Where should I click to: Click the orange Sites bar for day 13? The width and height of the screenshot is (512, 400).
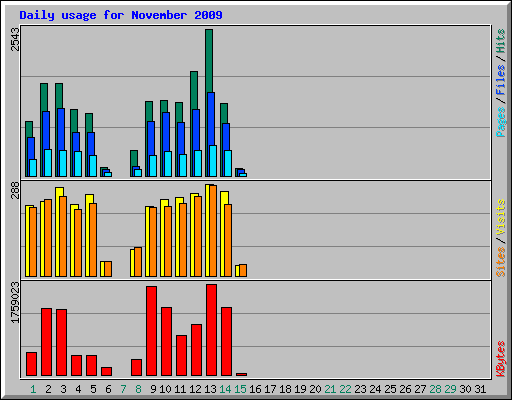click(x=213, y=231)
